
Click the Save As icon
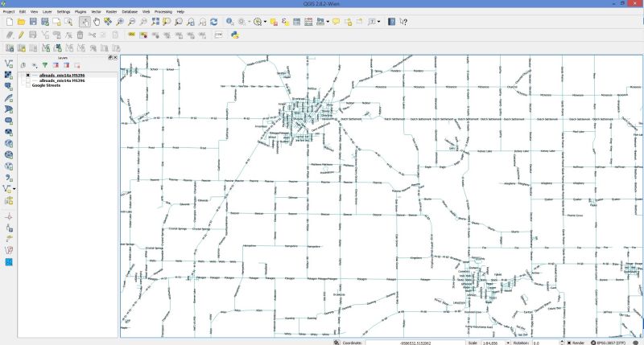45,22
